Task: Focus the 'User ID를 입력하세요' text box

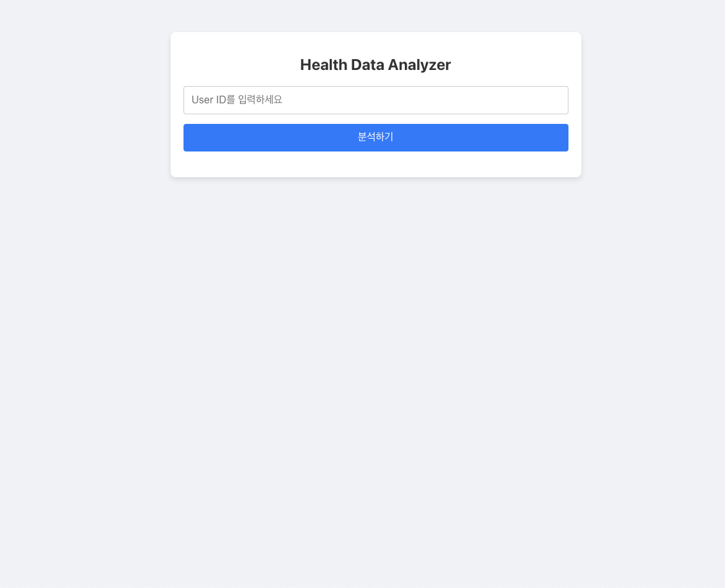Action: [x=375, y=100]
